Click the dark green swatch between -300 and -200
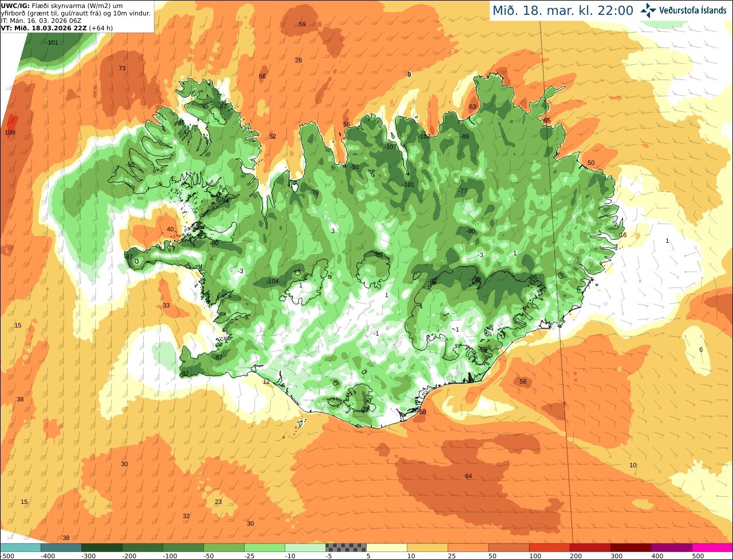Viewport: 733px width, 560px height. (102, 547)
